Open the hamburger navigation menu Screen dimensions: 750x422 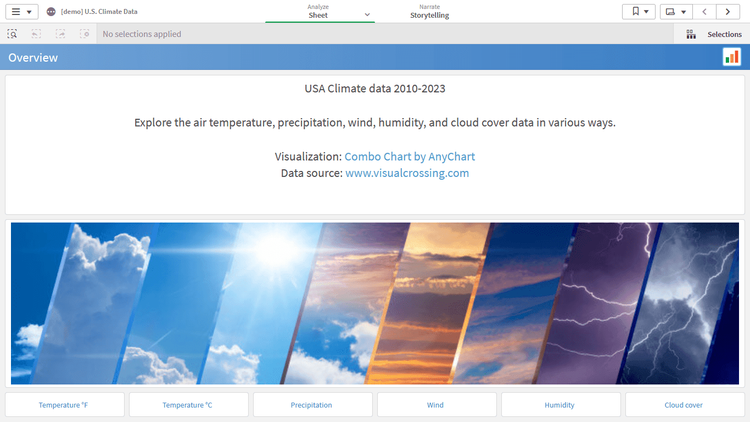(x=21, y=12)
